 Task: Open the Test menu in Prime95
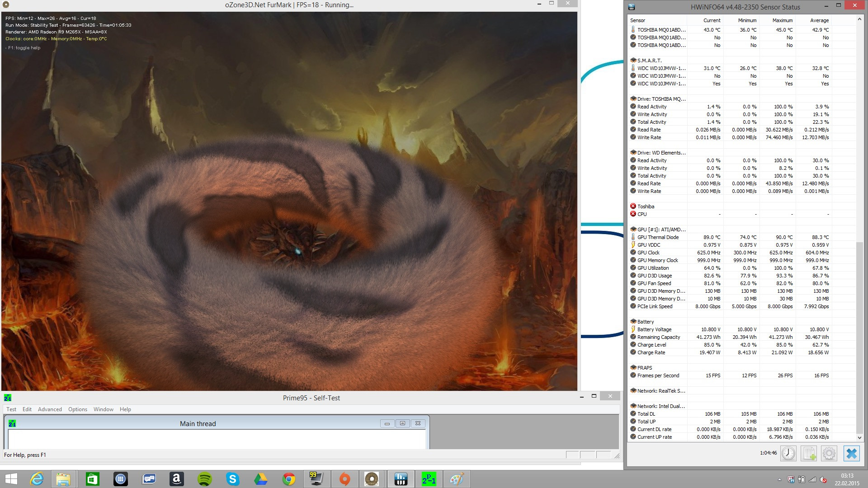(11, 409)
